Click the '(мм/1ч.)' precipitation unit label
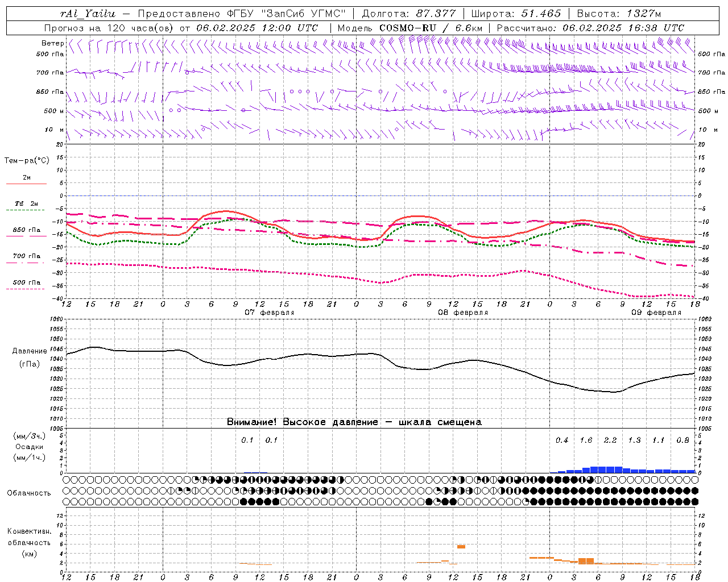The image size is (728, 582). pos(30,458)
